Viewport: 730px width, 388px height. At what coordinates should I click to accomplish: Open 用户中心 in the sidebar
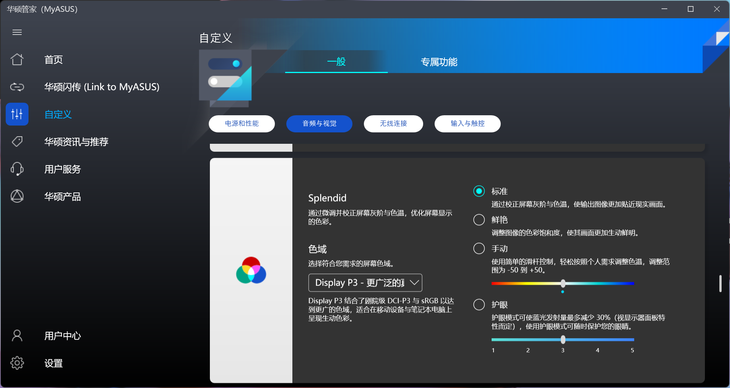tap(62, 335)
